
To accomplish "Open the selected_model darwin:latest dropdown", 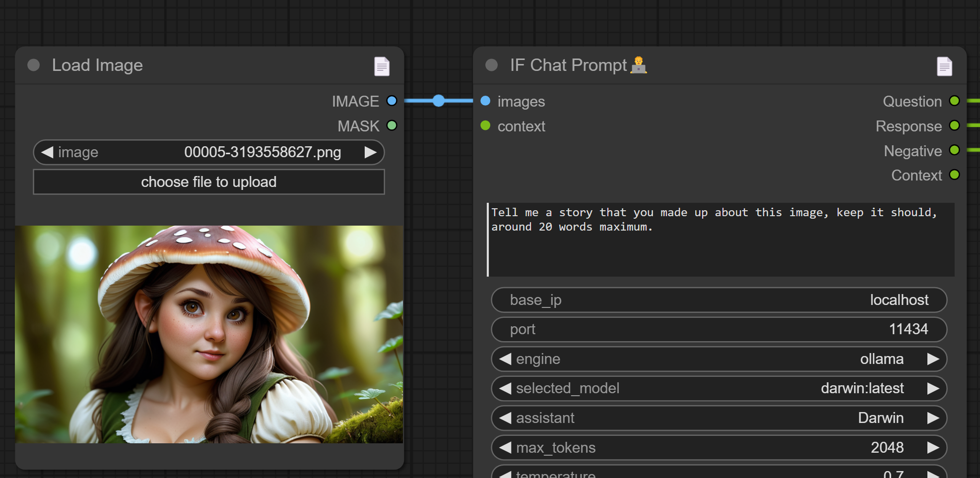I will tap(719, 388).
